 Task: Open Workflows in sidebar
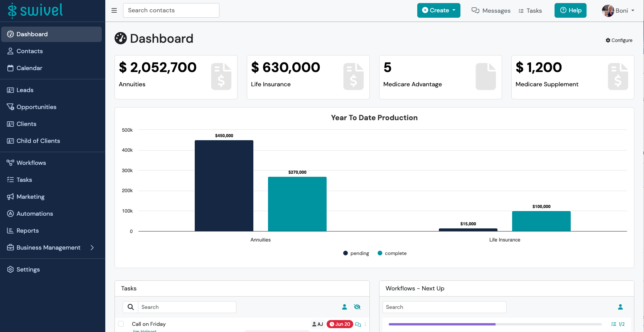[x=52, y=163]
